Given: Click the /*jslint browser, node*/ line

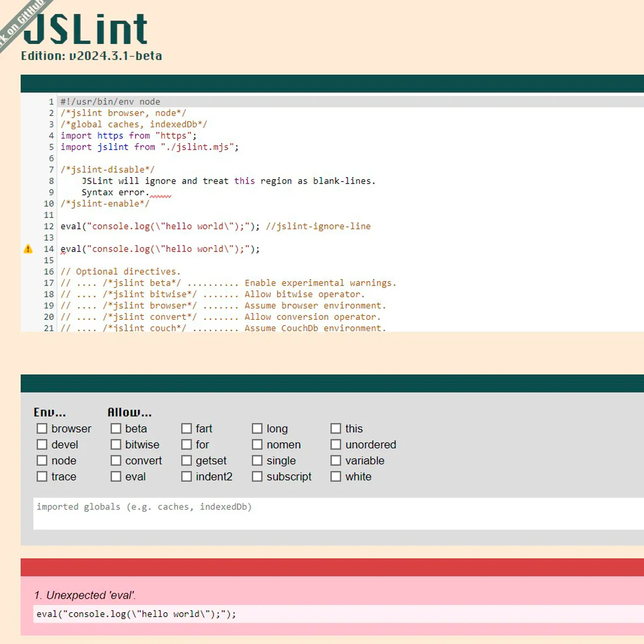Looking at the screenshot, I should click(x=123, y=113).
